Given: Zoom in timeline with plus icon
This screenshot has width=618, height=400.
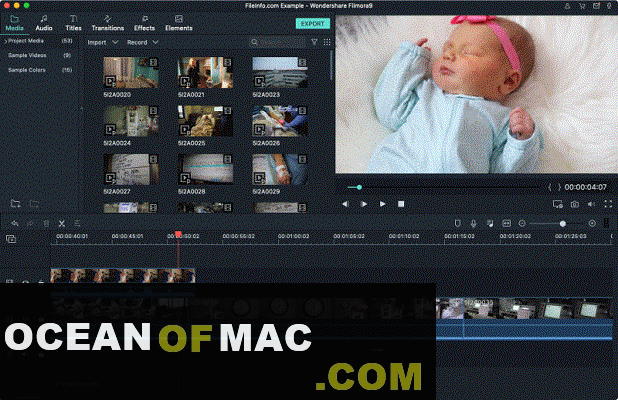Looking at the screenshot, I should [592, 223].
